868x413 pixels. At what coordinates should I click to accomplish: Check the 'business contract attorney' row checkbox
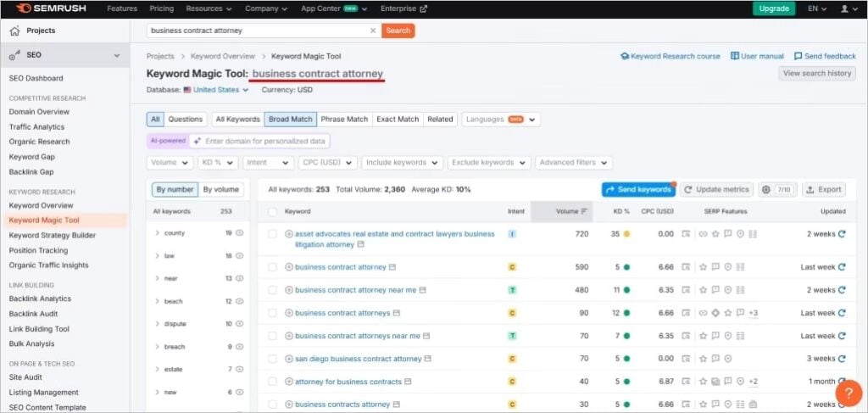pos(272,267)
